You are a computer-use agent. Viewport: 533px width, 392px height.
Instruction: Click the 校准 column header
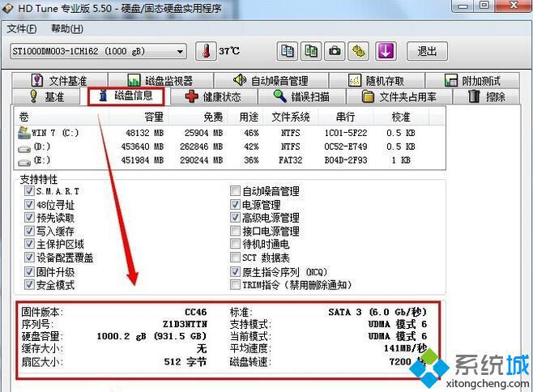tap(401, 117)
